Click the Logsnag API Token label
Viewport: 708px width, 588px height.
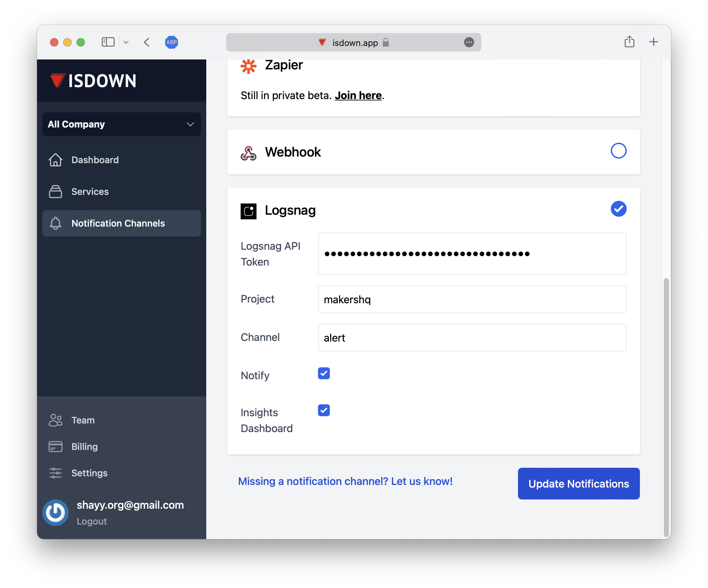tap(270, 254)
